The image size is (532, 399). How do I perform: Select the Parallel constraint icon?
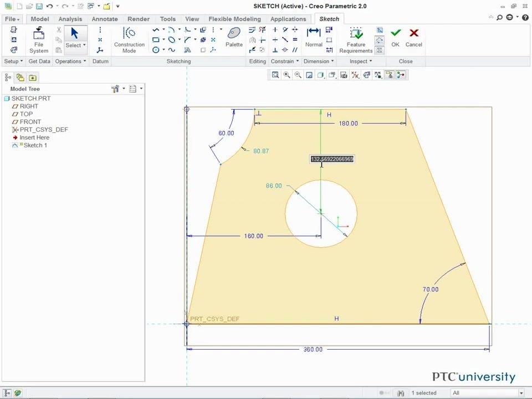[295, 50]
